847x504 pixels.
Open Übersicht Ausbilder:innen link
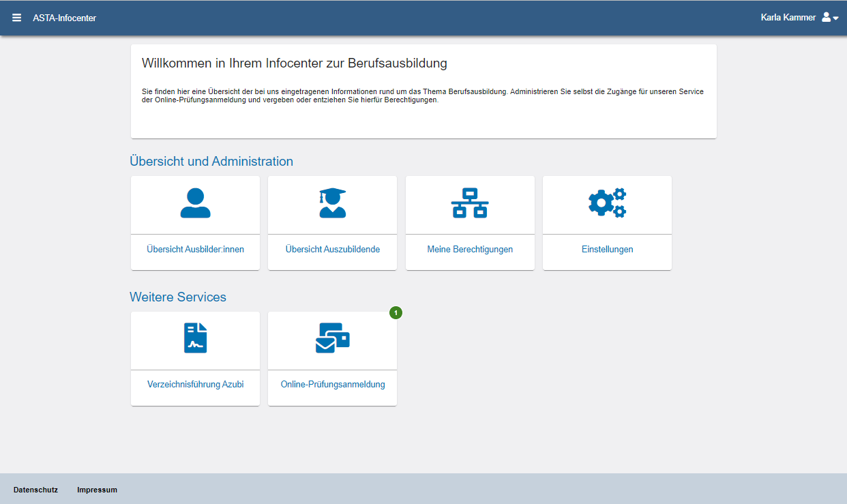(x=195, y=250)
